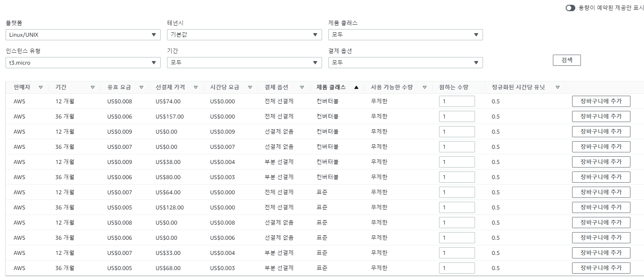The width and height of the screenshot is (644, 278).
Task: Click the 제품 클래스 column header text
Action: (x=331, y=87)
